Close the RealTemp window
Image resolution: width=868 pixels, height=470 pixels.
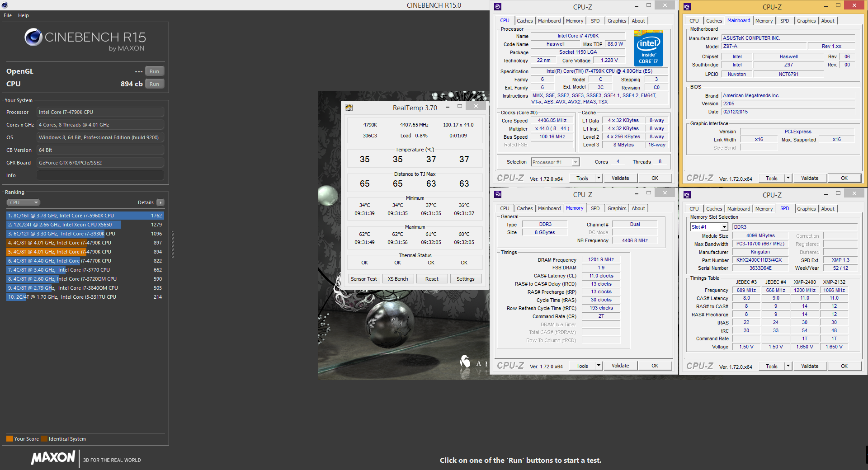(x=476, y=106)
